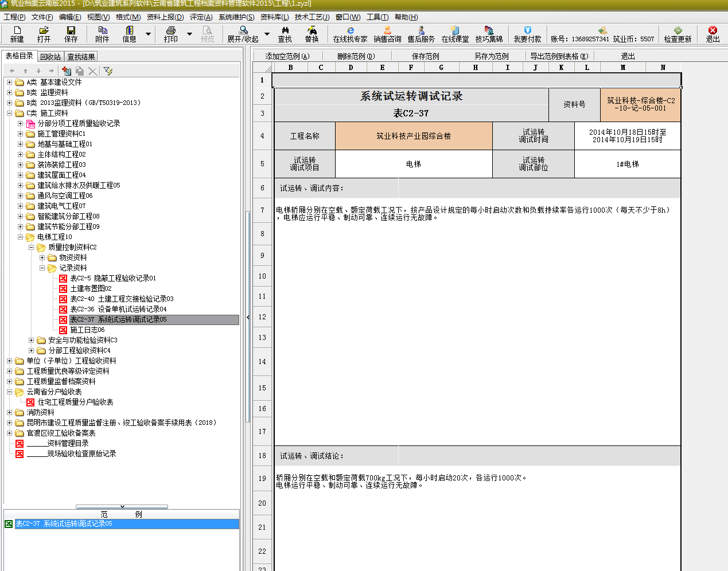Click the 查找 find toolbar icon
This screenshot has height=571, width=728.
click(285, 34)
